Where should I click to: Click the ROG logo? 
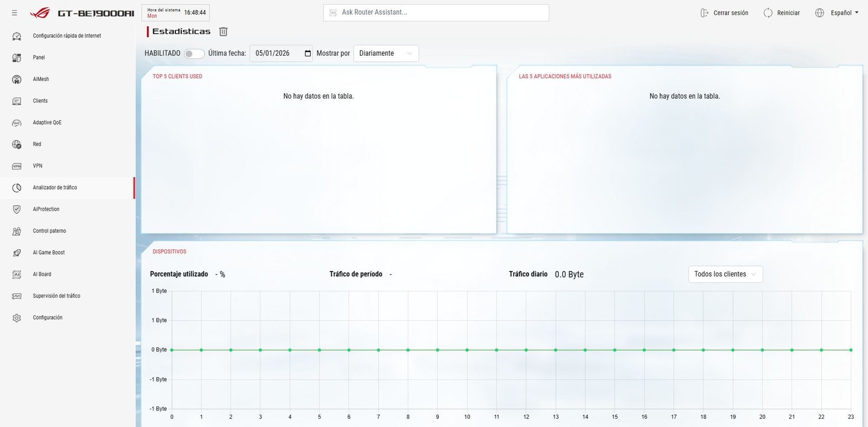click(40, 13)
